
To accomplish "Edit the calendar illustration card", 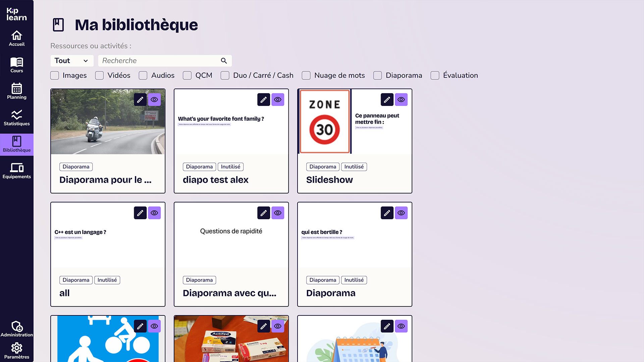I will click(387, 326).
